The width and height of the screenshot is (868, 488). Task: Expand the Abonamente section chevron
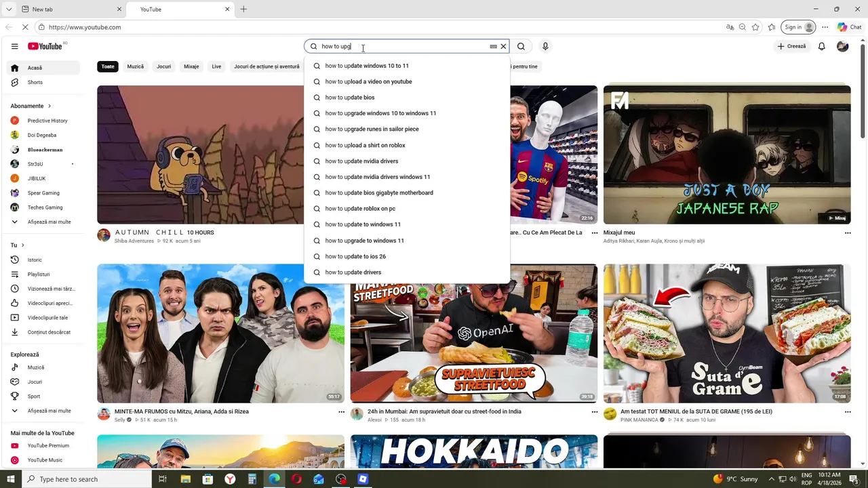tap(49, 106)
